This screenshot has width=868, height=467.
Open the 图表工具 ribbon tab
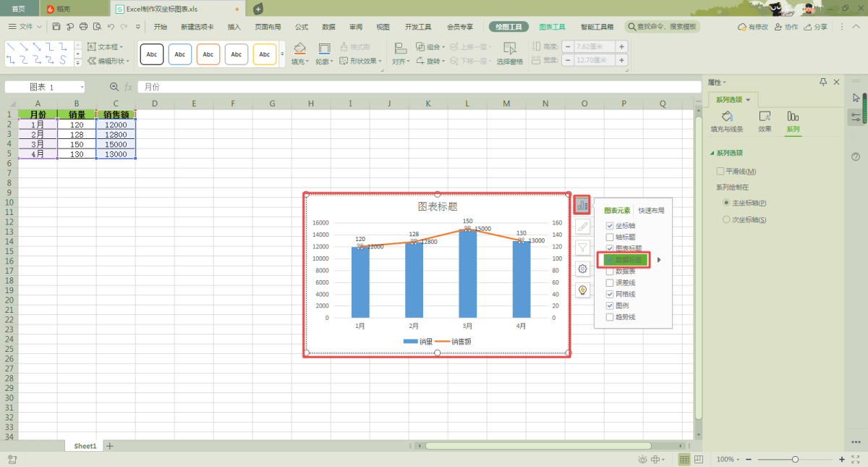click(552, 27)
